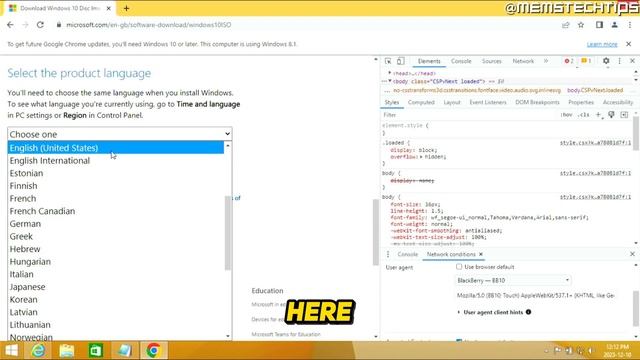The image size is (640, 360).
Task: Click the address bar URL
Action: (x=149, y=25)
